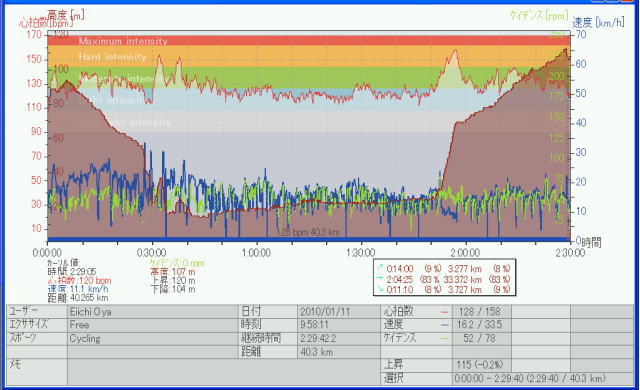
Task: Click the green cadence legend line in table
Action: 444,338
